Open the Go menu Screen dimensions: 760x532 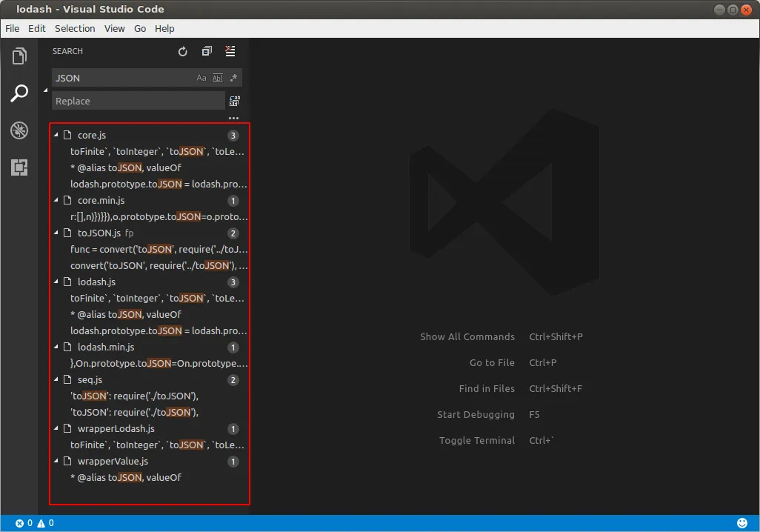pyautogui.click(x=140, y=29)
